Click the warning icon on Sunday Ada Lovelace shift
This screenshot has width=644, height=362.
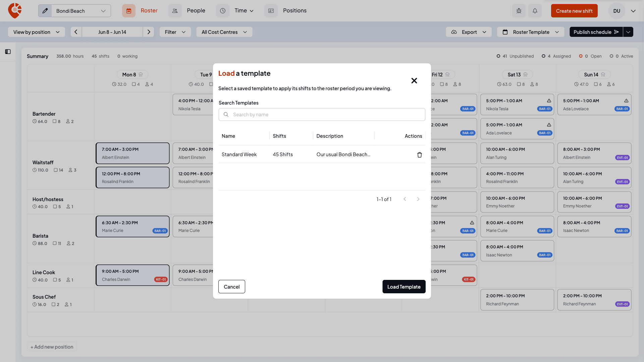626,101
